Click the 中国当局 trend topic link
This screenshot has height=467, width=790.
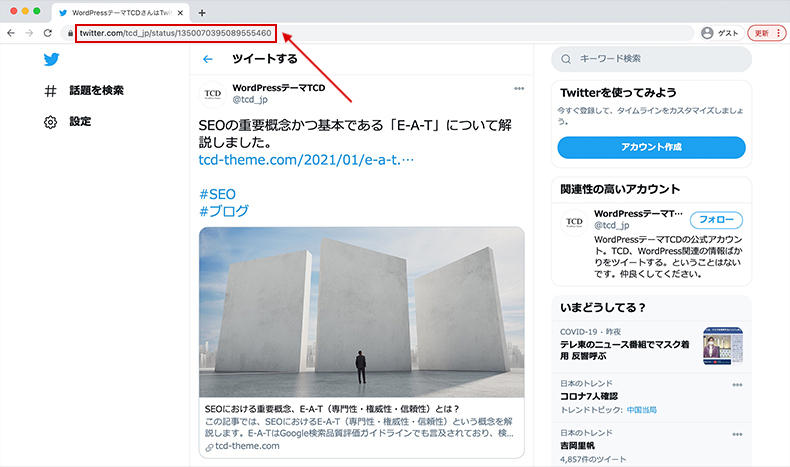point(641,410)
